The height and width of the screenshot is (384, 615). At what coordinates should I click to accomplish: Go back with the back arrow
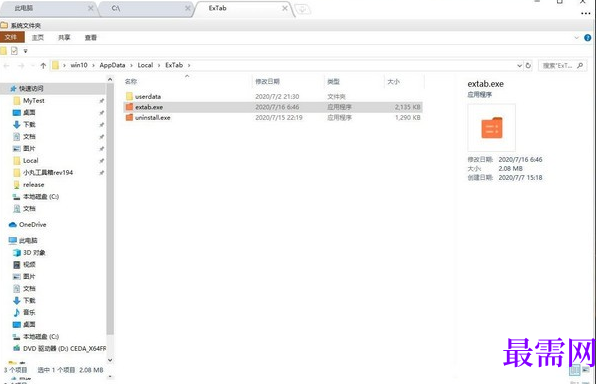click(7, 66)
